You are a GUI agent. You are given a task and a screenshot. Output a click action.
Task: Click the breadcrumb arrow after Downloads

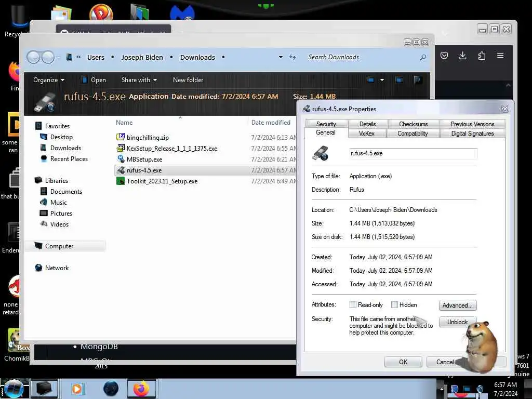pos(223,57)
